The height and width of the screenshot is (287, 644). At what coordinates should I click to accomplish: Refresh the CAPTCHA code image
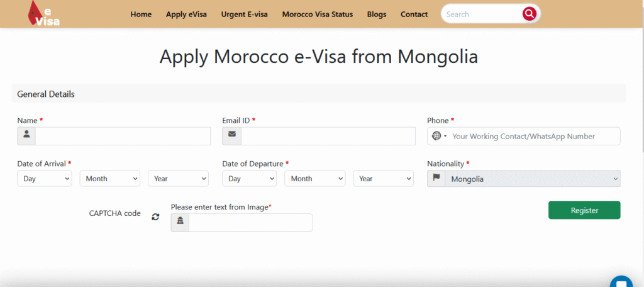coord(155,217)
